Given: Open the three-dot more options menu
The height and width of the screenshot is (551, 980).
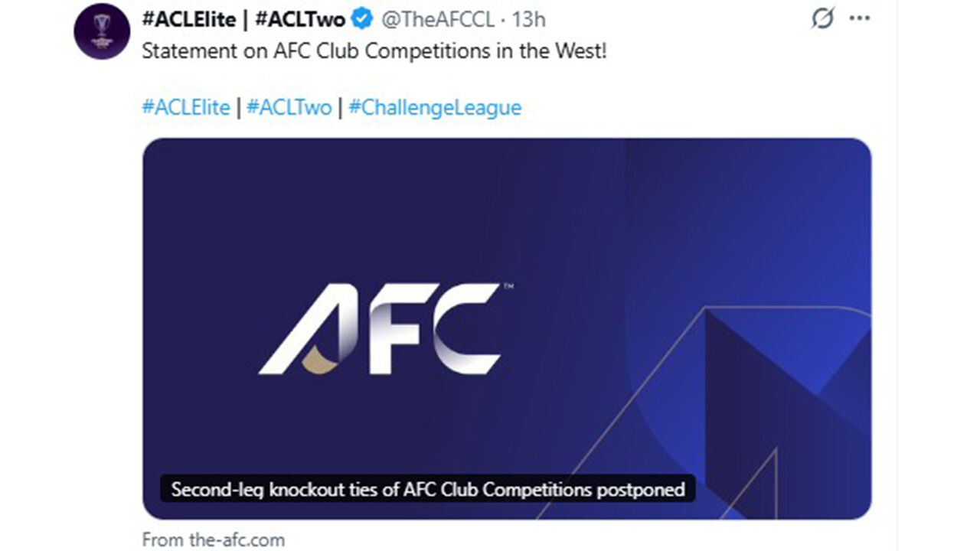Looking at the screenshot, I should coord(860,19).
